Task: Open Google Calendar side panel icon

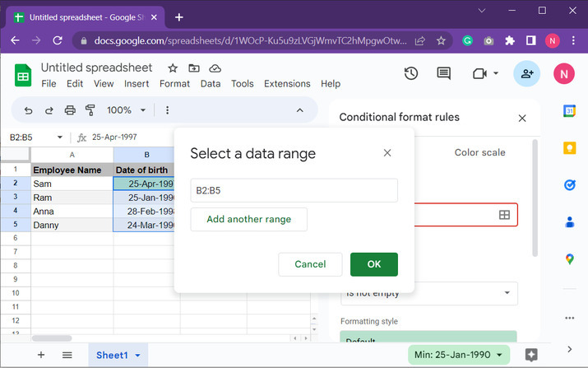Action: click(569, 111)
